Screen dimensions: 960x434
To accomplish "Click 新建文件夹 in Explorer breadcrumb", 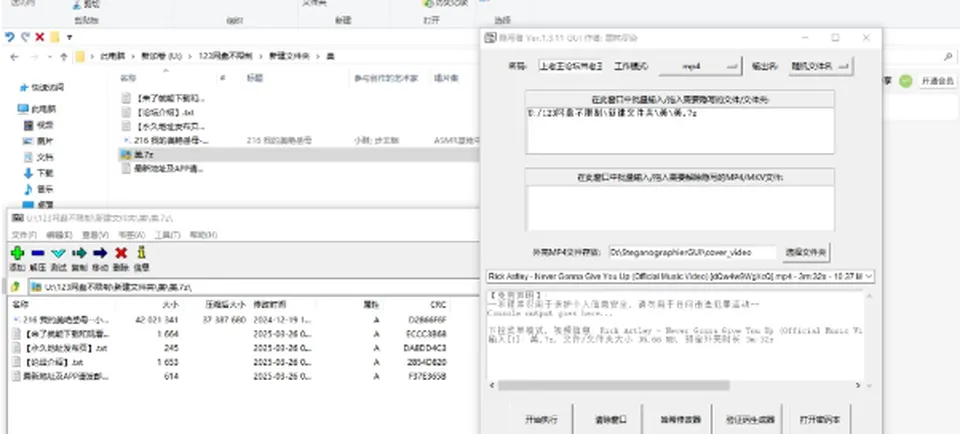I will pos(292,56).
